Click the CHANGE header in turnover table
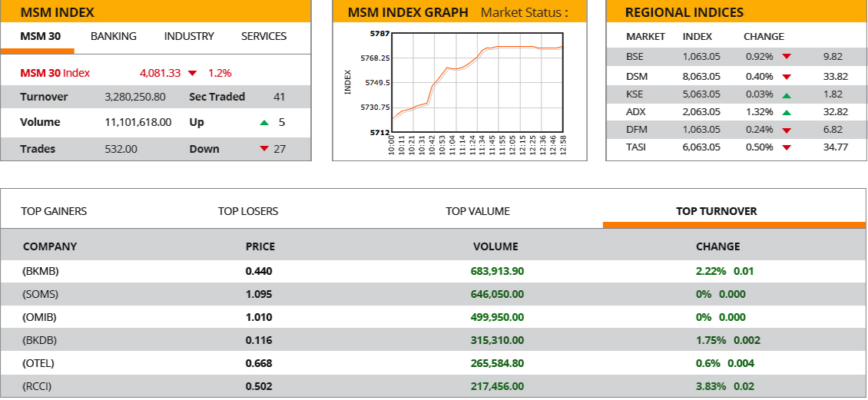Viewport: 868px width, 400px height. [718, 246]
